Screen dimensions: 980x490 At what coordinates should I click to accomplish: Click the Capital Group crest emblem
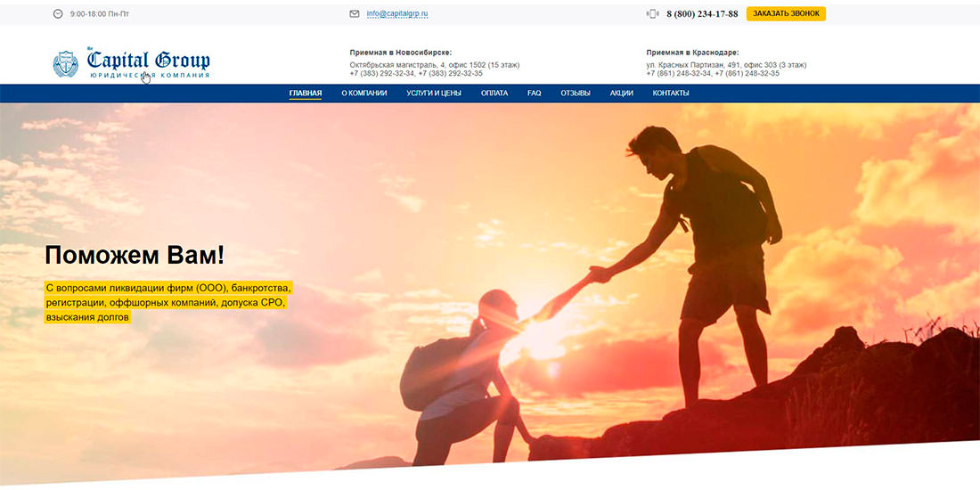pos(66,63)
